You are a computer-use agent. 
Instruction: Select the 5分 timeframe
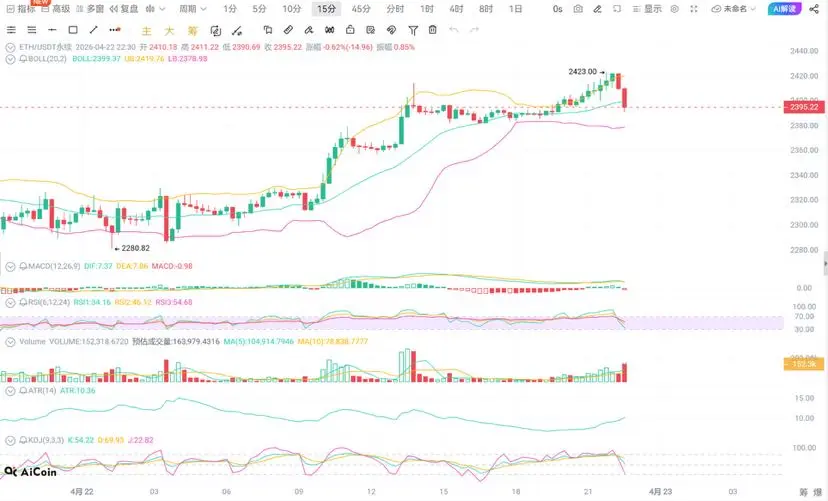pyautogui.click(x=259, y=9)
